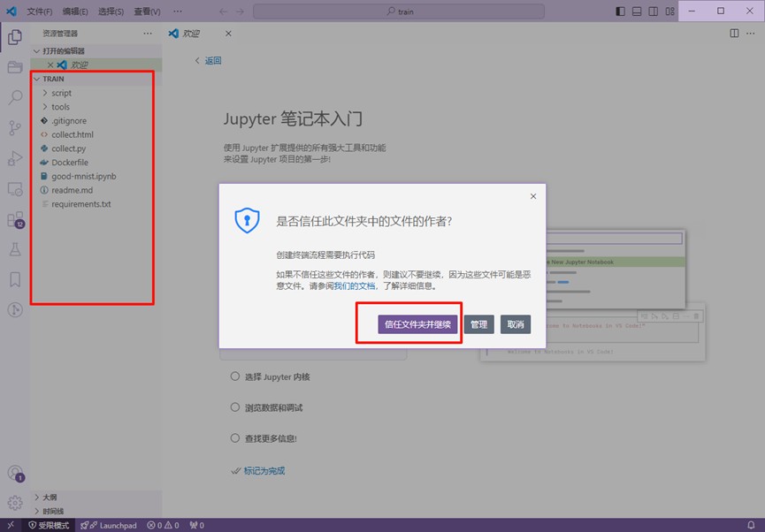Split the editor to the right
Viewport: 765px width, 532px height.
(x=734, y=34)
